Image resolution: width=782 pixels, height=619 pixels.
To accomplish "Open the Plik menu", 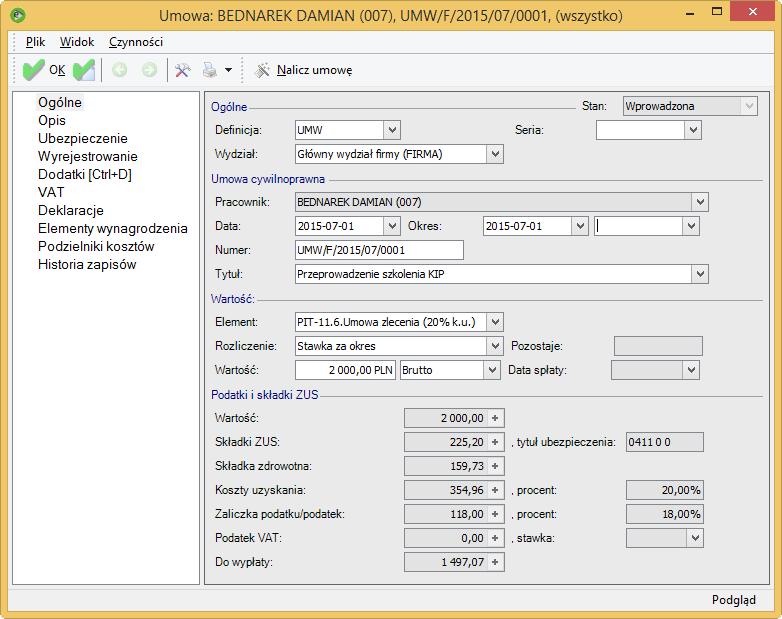I will pos(35,42).
